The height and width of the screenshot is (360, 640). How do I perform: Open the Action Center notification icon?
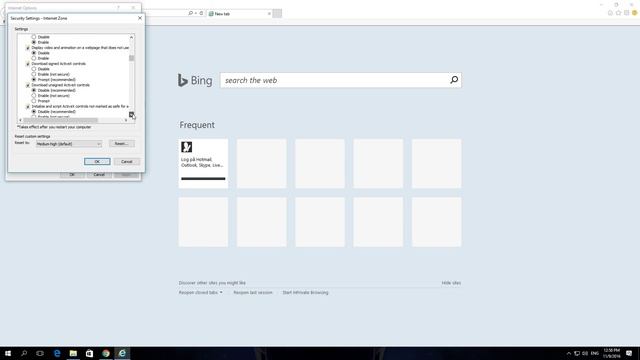coord(629,353)
